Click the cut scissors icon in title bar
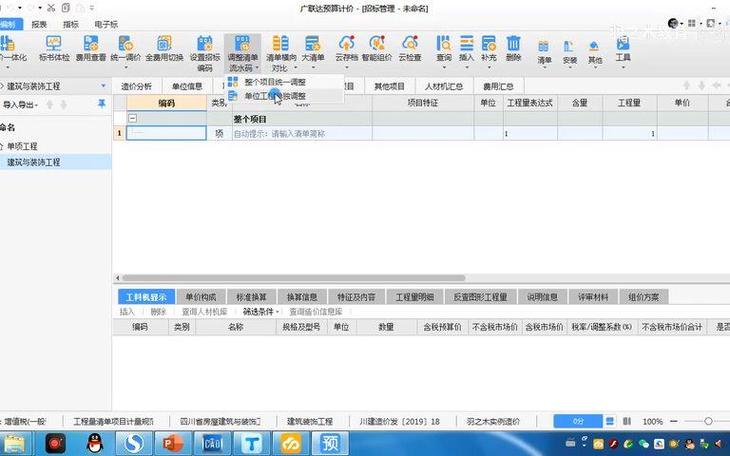 point(51,8)
